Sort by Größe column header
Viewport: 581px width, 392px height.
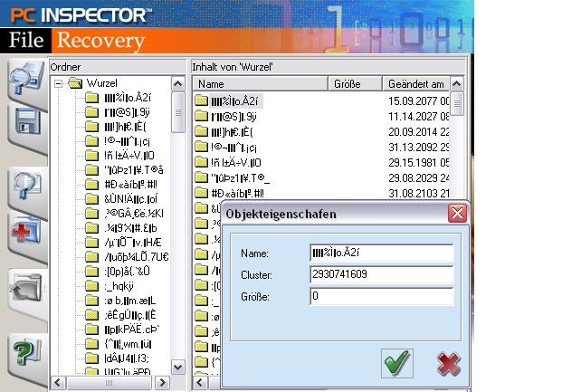(x=355, y=84)
